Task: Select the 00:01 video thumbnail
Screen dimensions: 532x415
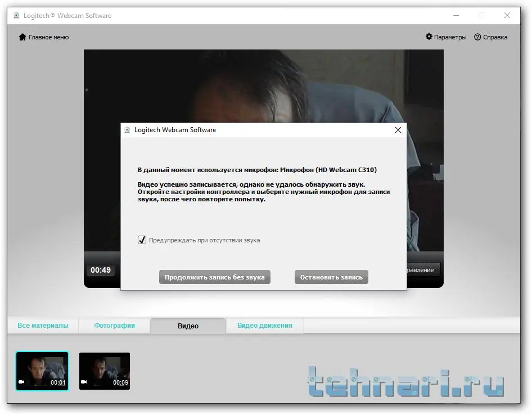Action: click(x=42, y=371)
